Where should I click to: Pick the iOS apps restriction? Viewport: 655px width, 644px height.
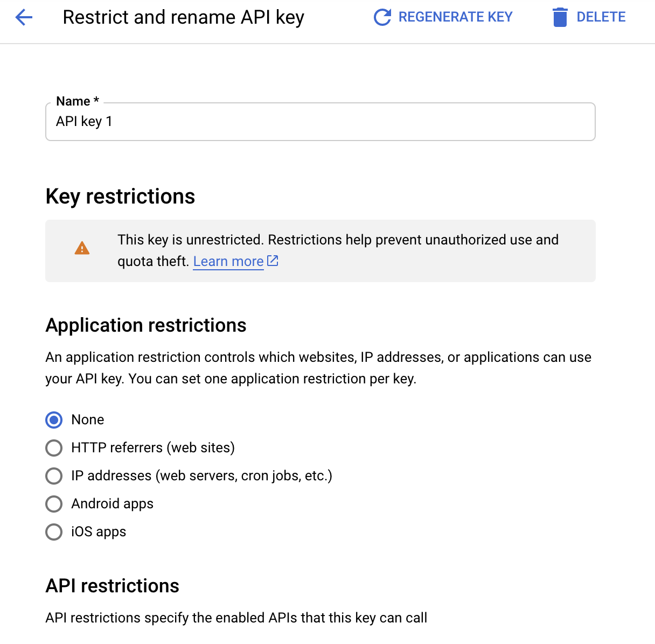(54, 532)
